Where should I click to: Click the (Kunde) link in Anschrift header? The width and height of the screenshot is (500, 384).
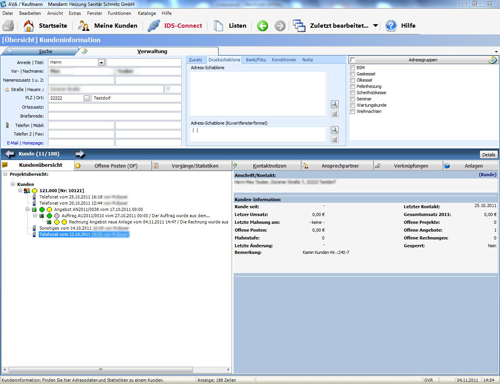pos(487,175)
